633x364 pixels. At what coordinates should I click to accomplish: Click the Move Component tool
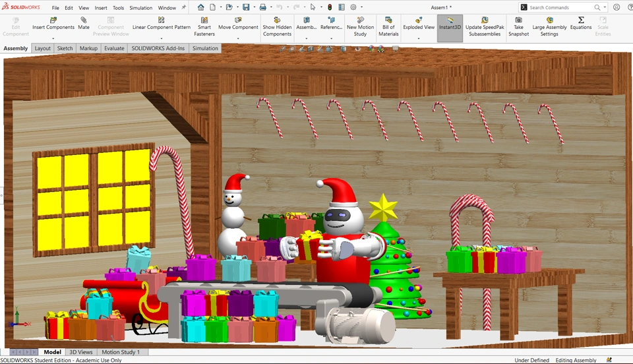(238, 24)
